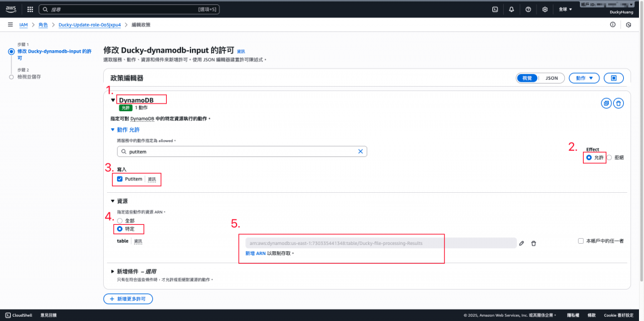
Task: Open the services grid menu
Action: click(x=30, y=9)
